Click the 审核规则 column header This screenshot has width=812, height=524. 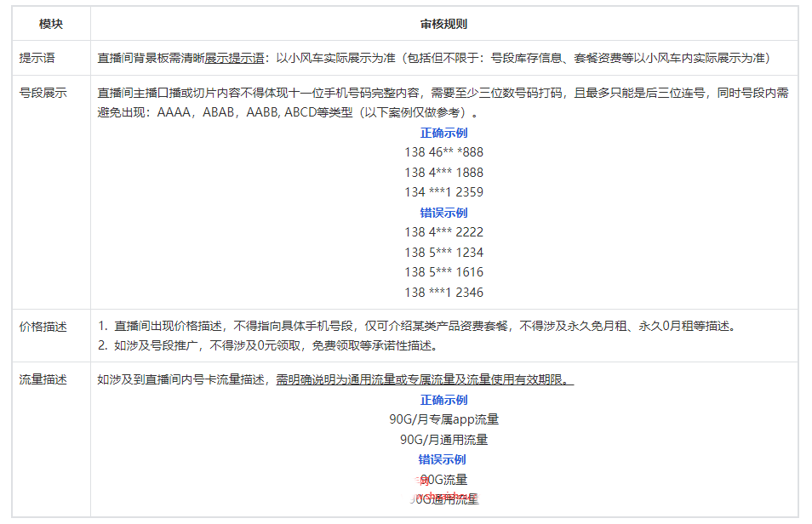click(443, 25)
